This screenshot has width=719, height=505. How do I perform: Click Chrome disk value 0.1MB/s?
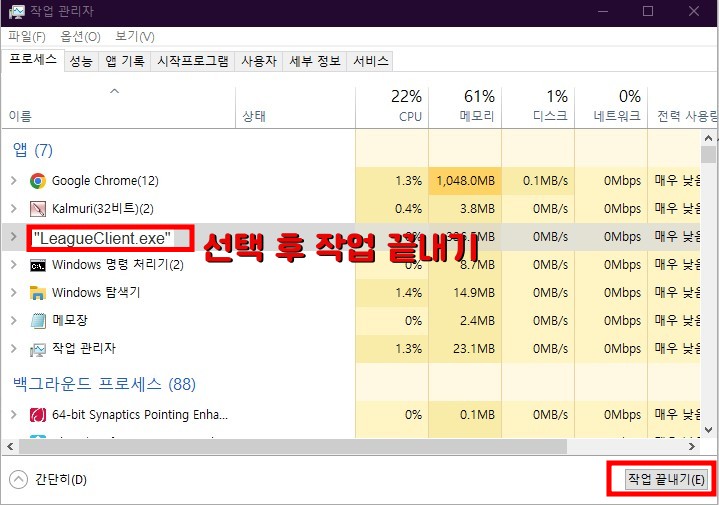click(545, 181)
